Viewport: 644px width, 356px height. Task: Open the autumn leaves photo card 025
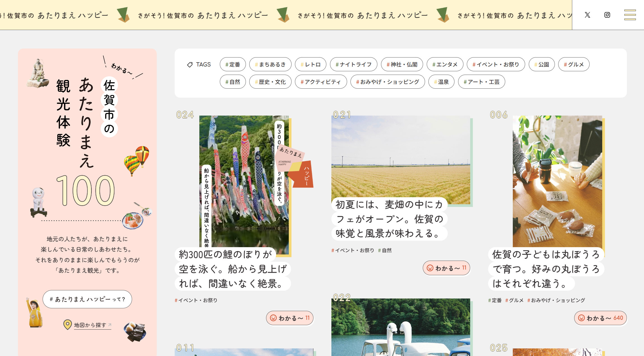click(x=557, y=352)
